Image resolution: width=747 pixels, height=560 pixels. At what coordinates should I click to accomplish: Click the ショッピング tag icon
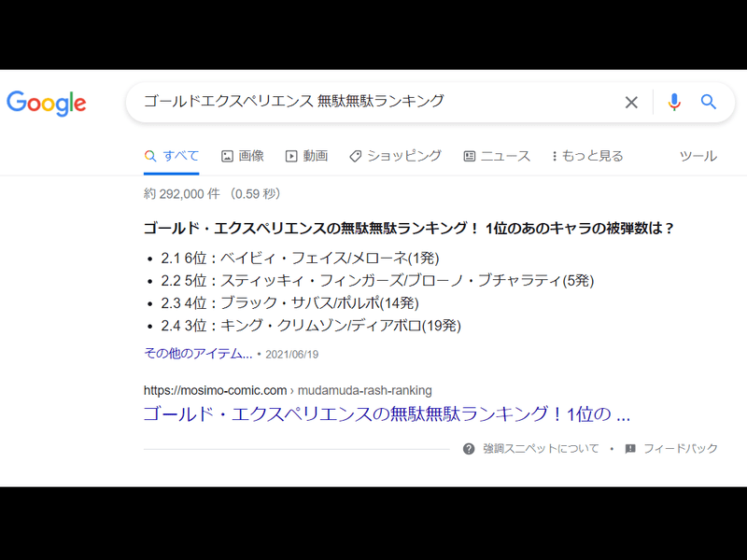tap(355, 157)
